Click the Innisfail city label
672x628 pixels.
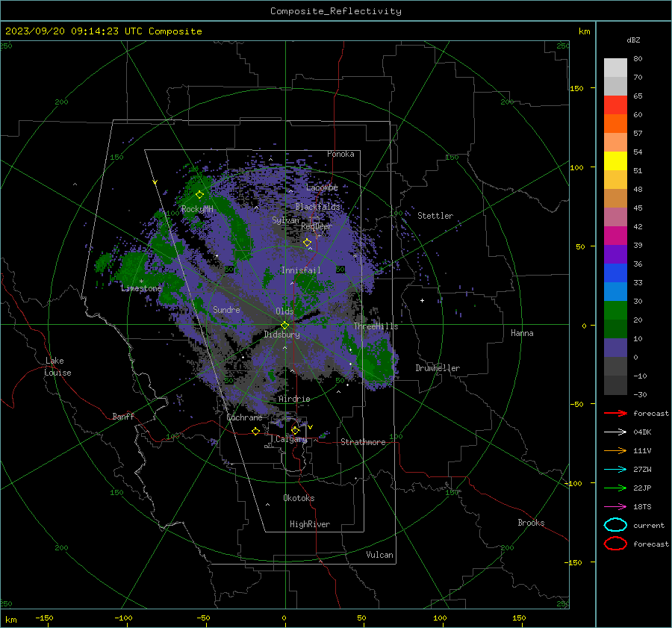(301, 270)
